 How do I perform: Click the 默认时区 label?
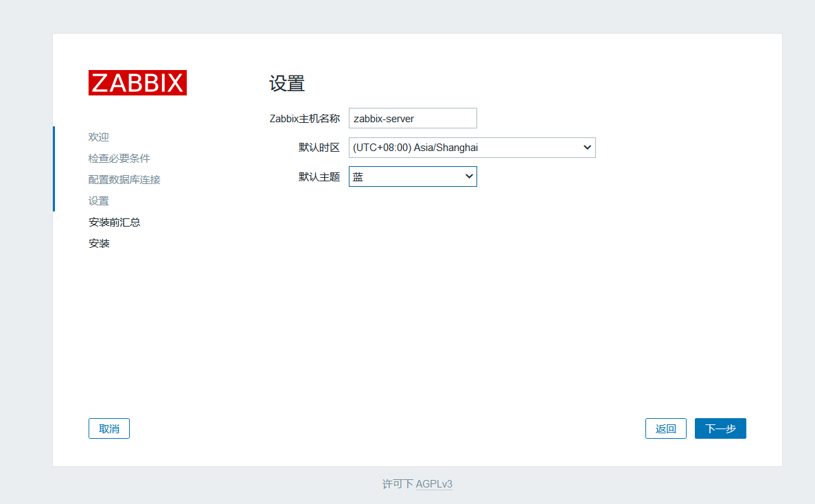coord(319,148)
